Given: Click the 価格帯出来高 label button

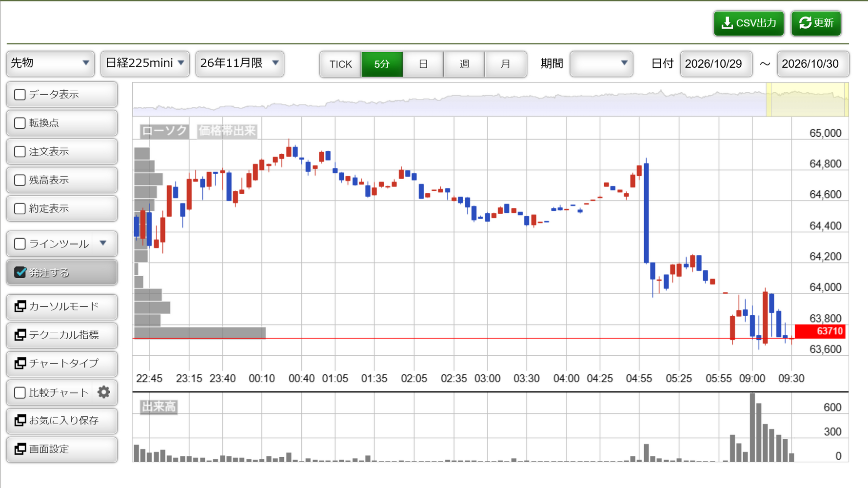Looking at the screenshot, I should 227,131.
